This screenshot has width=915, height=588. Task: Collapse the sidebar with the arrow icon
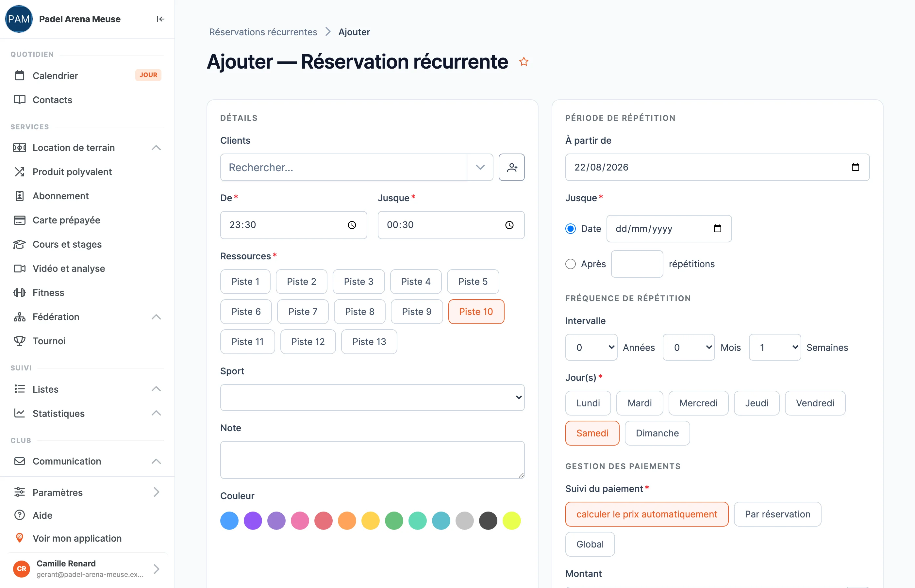tap(160, 19)
